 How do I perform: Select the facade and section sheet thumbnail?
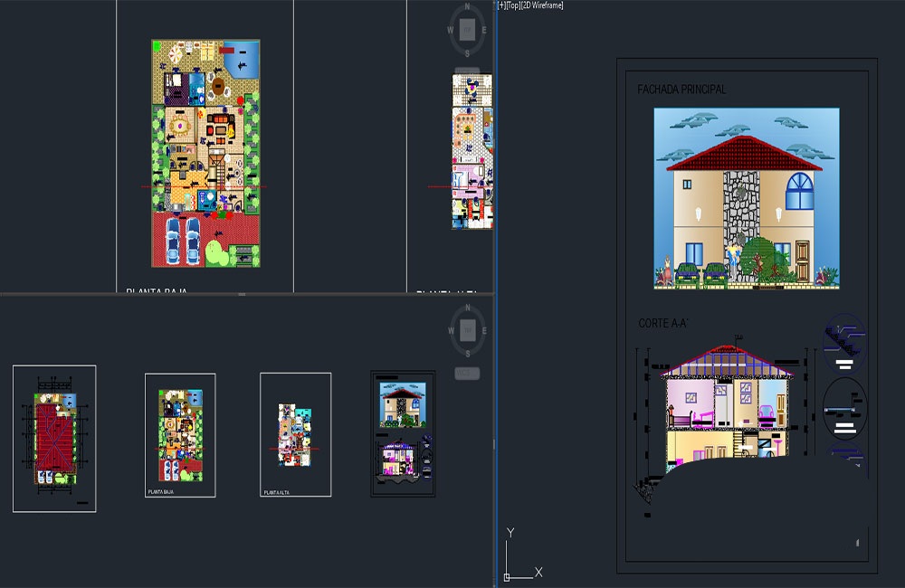coord(403,433)
